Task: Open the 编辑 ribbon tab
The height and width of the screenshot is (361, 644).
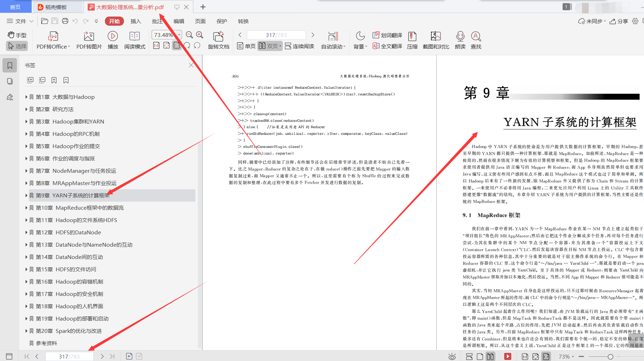Action: 179,21
